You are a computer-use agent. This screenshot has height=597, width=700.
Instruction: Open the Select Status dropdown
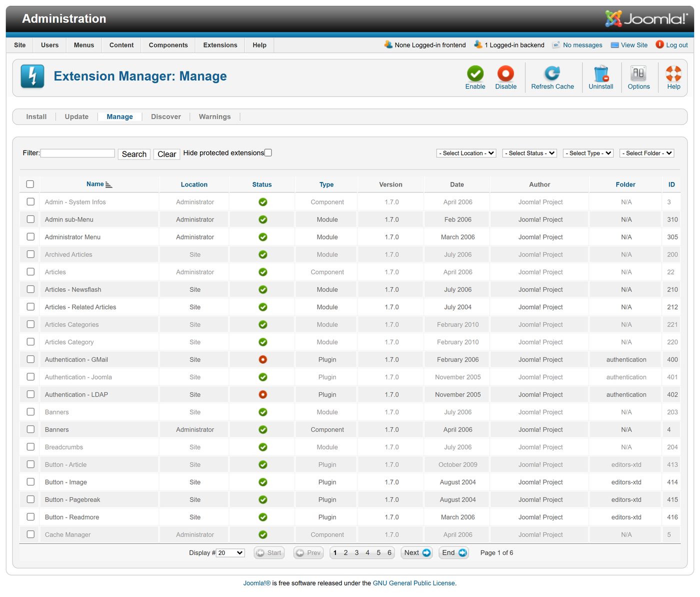(529, 153)
